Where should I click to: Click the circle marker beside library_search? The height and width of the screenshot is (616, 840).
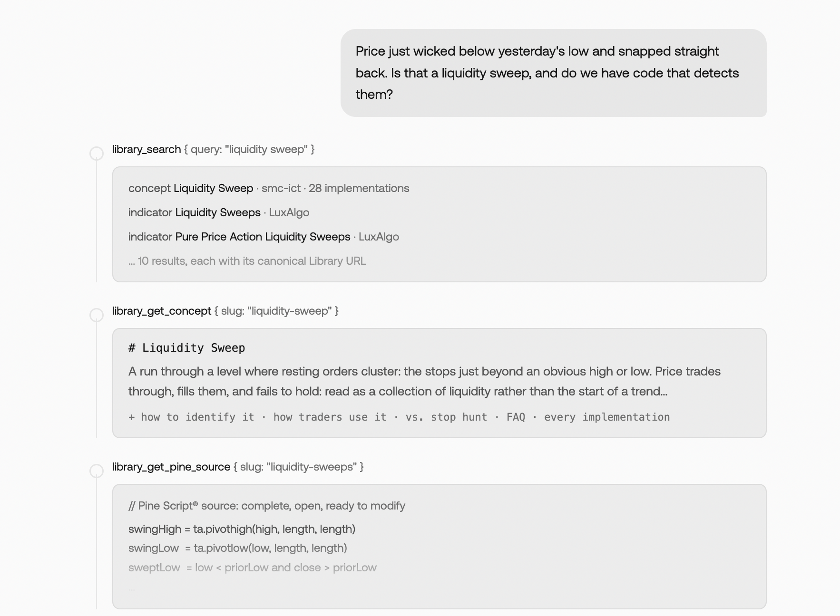[97, 154]
